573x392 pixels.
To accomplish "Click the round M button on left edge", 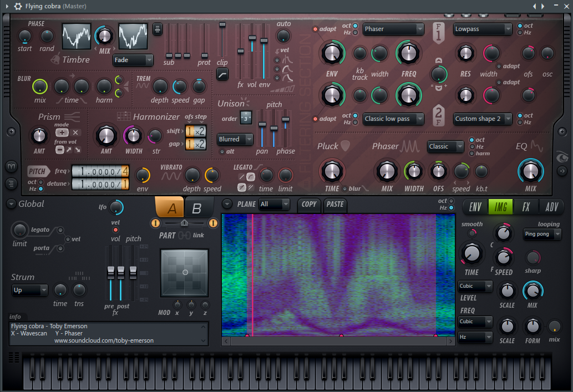I will coord(11,166).
